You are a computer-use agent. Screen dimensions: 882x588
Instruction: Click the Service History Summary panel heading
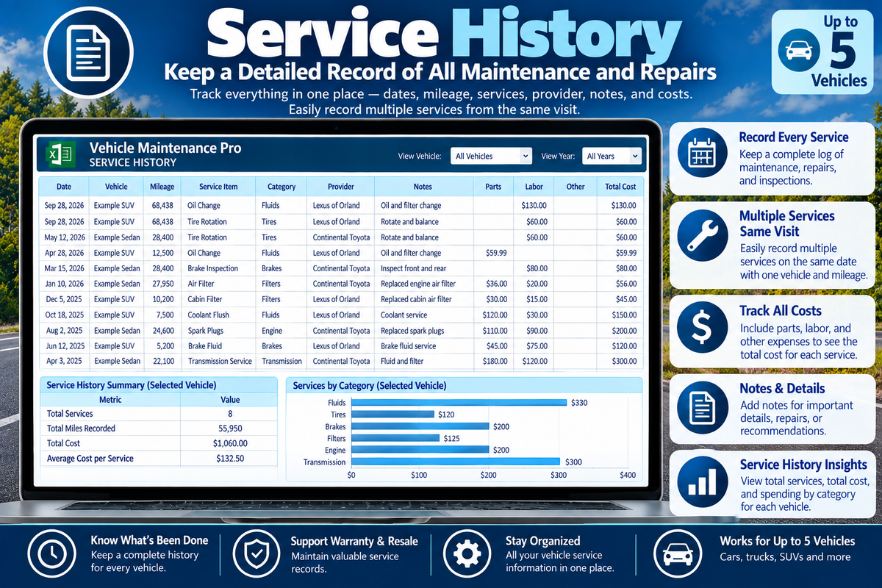[130, 385]
